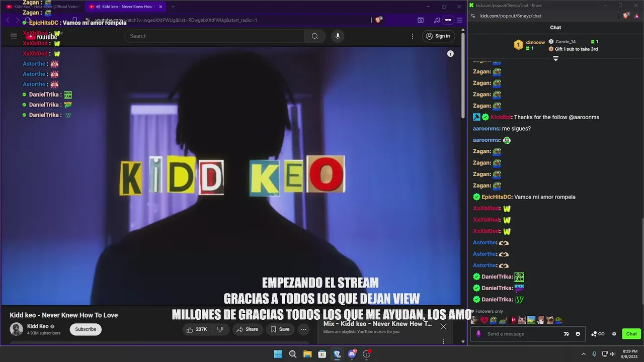Switch to the Kidd Keo Hola Bebe tab
Image resolution: width=644 pixels, height=362 pixels.
pyautogui.click(x=43, y=7)
